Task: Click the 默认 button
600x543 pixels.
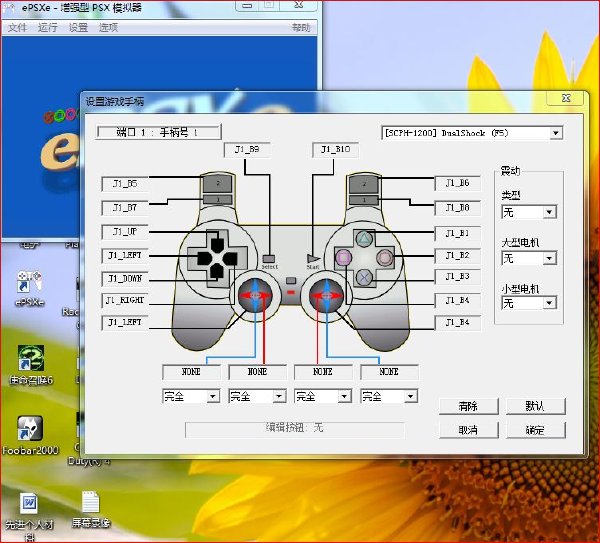Action: pyautogui.click(x=535, y=406)
